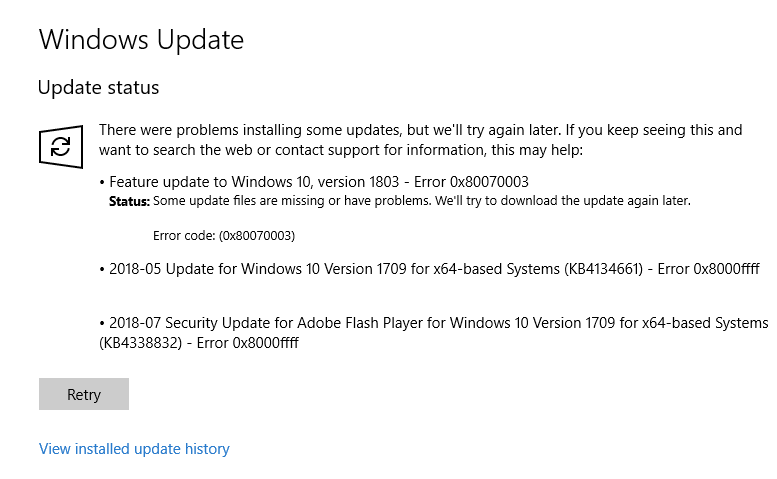Screen dimensions: 777x479
Task: Select the Update status heading
Action: click(98, 88)
